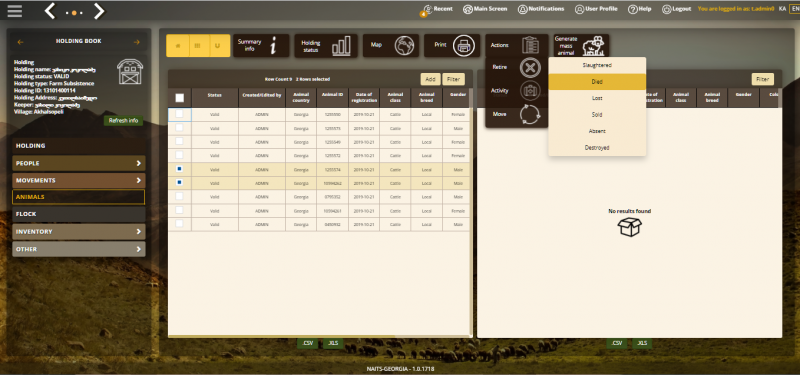Go to Main Screen
Image resolution: width=800 pixels, height=375 pixels.
[485, 9]
